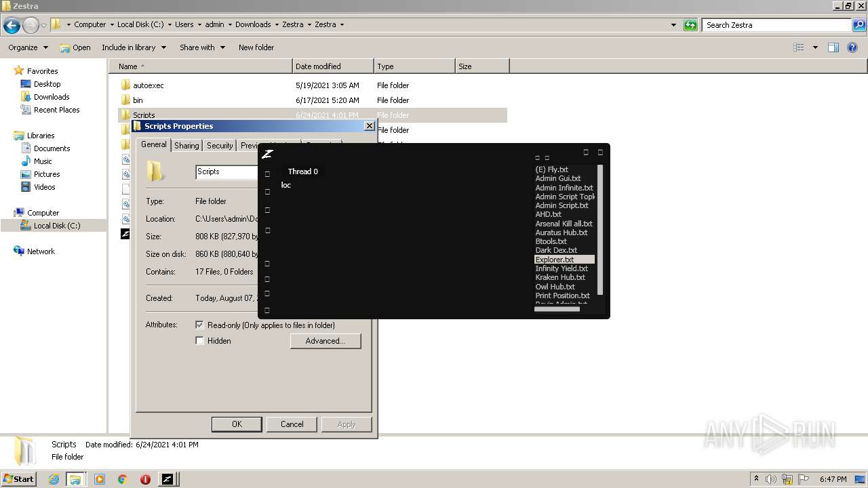Click New folder in the toolbar

(256, 47)
